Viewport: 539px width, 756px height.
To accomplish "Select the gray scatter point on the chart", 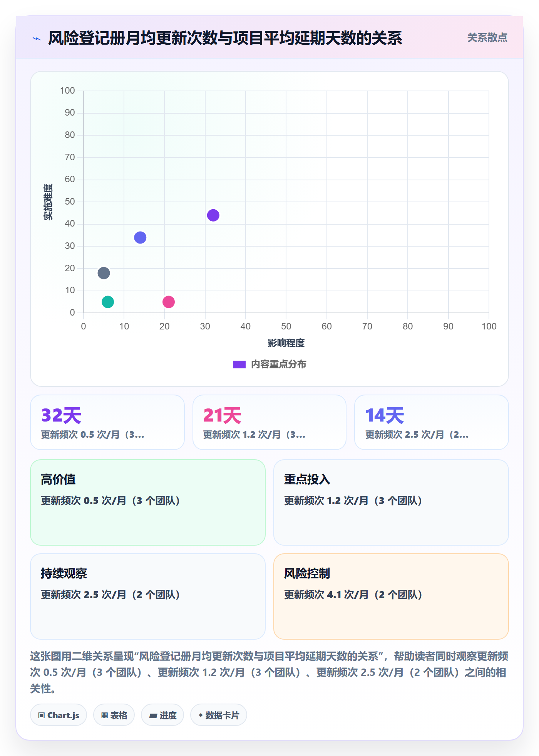I will [x=104, y=273].
